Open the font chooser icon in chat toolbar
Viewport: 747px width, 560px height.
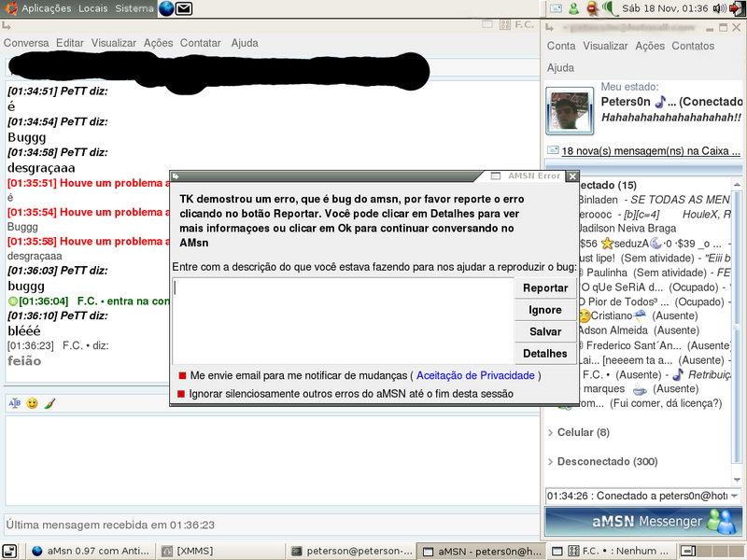(15, 403)
